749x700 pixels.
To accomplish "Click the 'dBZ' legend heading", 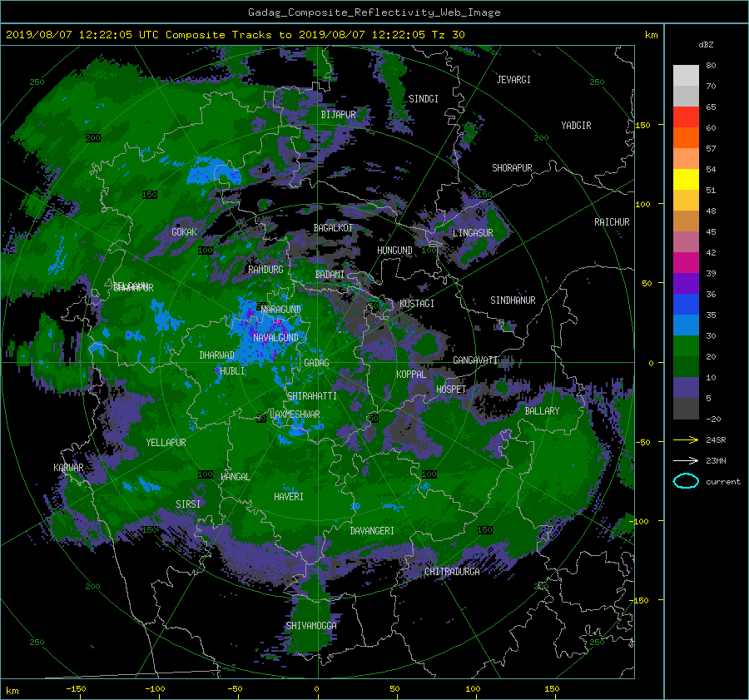I will coord(706,44).
